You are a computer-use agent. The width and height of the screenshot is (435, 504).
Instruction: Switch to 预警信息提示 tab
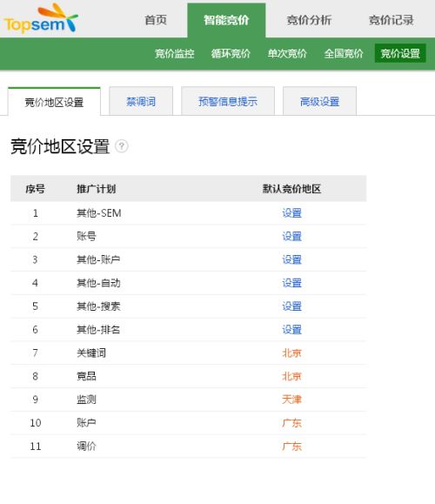(228, 101)
